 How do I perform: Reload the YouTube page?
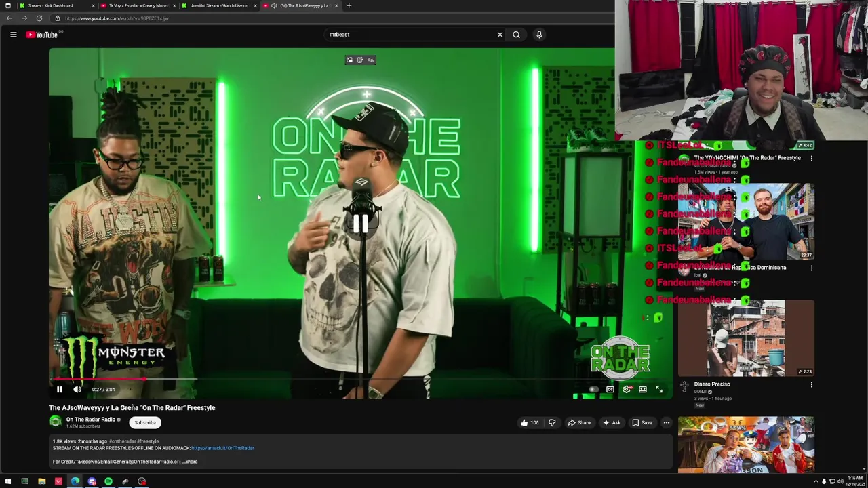[x=39, y=18]
